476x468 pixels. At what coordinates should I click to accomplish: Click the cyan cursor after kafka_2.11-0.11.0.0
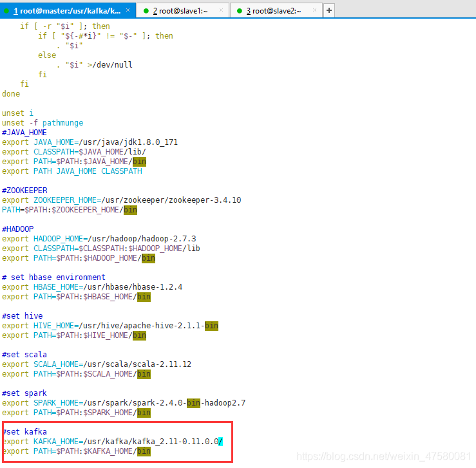pyautogui.click(x=221, y=442)
